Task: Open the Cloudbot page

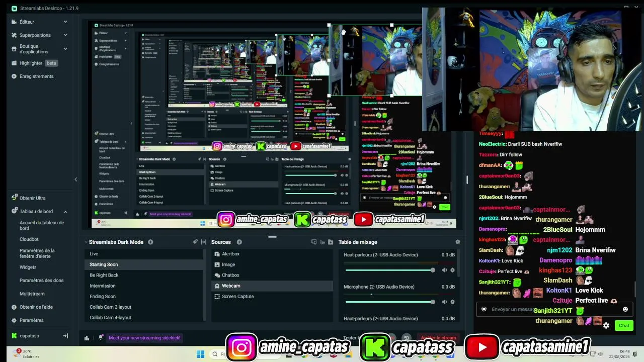Action: click(x=29, y=239)
